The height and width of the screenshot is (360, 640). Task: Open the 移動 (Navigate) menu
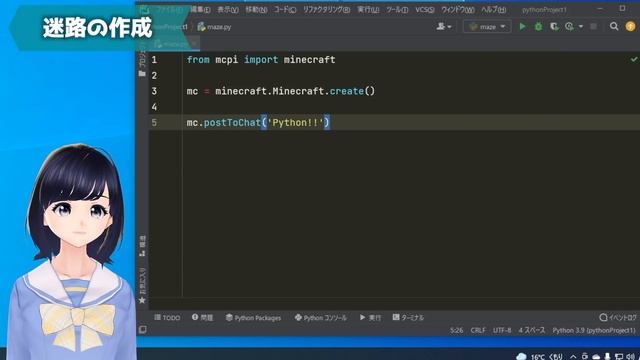256,9
